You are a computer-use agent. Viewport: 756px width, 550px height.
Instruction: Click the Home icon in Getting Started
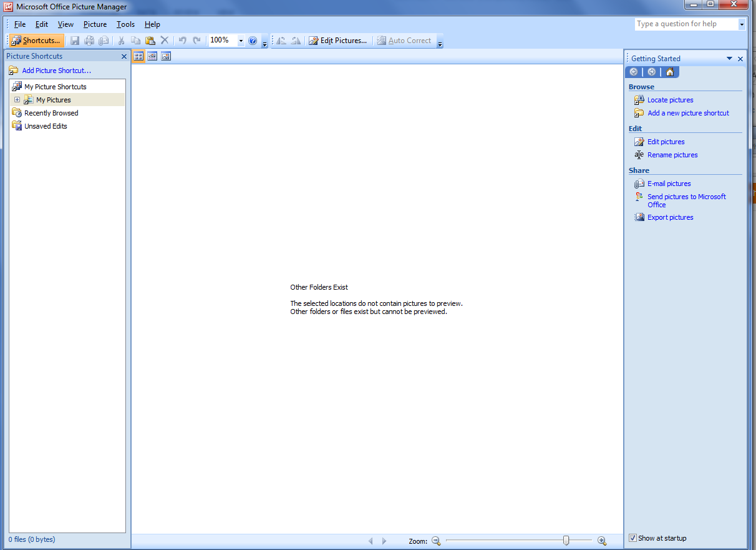tap(669, 72)
